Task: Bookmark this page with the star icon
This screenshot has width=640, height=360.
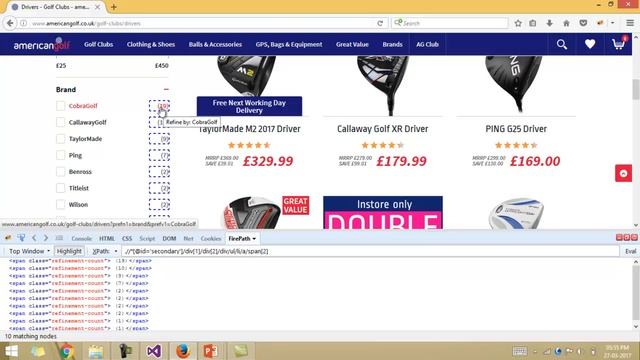Action: tap(518, 23)
